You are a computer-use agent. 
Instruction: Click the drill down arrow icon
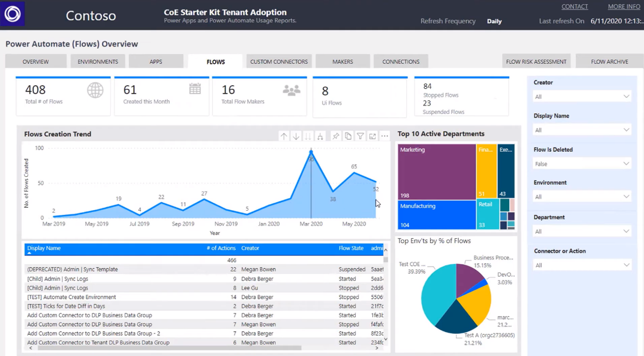pyautogui.click(x=296, y=136)
